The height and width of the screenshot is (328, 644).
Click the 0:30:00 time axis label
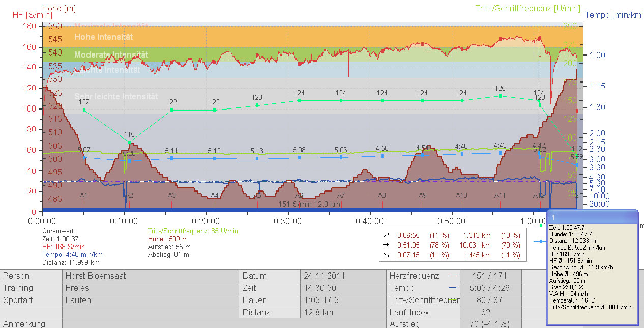tap(288, 221)
